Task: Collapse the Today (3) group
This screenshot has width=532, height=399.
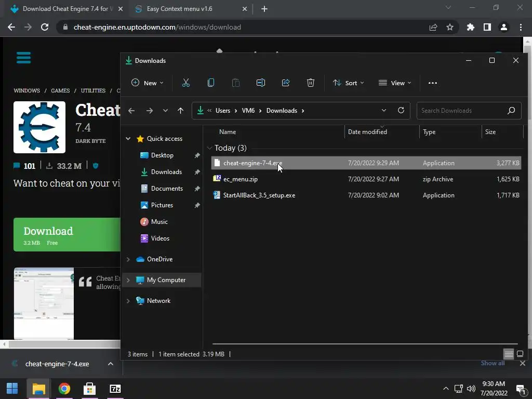Action: coord(209,148)
